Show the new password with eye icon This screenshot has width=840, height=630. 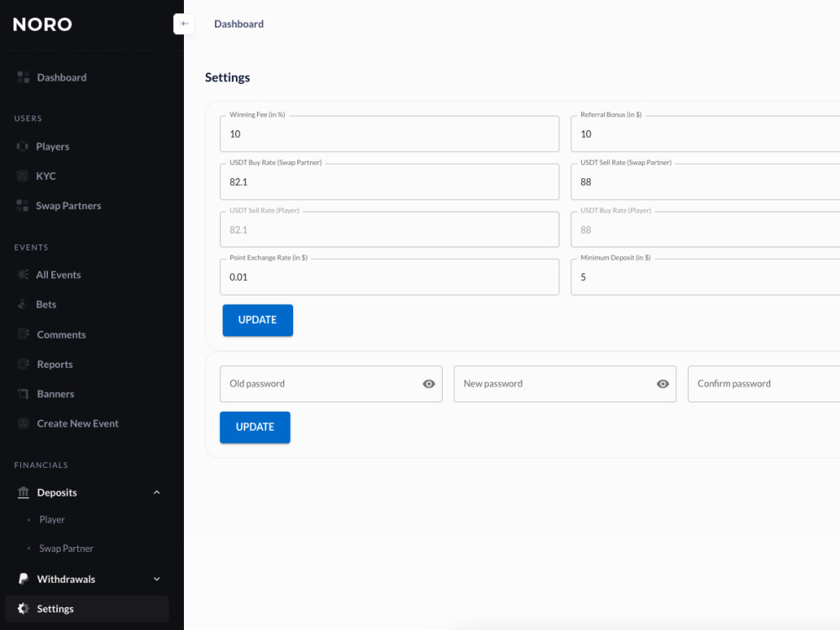click(663, 384)
